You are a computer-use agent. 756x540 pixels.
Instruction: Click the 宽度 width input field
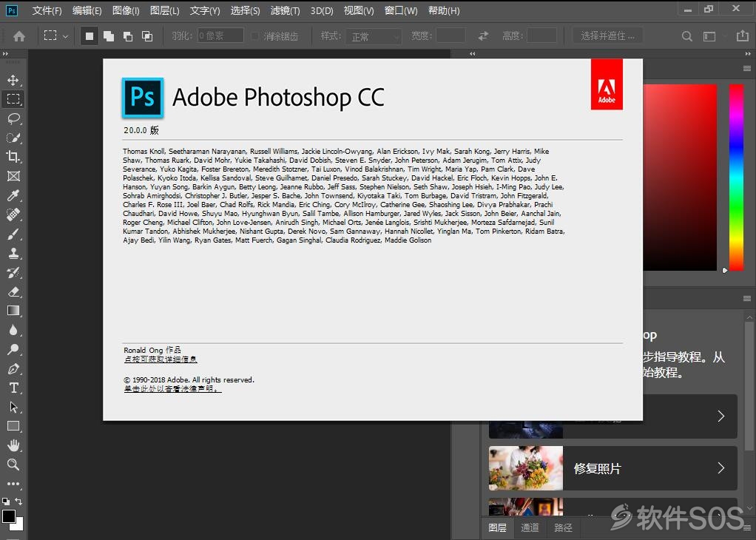point(450,36)
